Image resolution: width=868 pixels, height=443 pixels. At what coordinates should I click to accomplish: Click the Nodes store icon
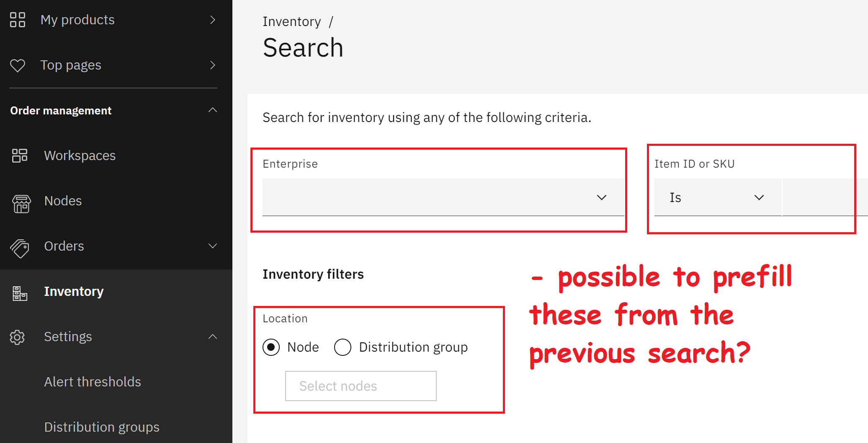21,204
